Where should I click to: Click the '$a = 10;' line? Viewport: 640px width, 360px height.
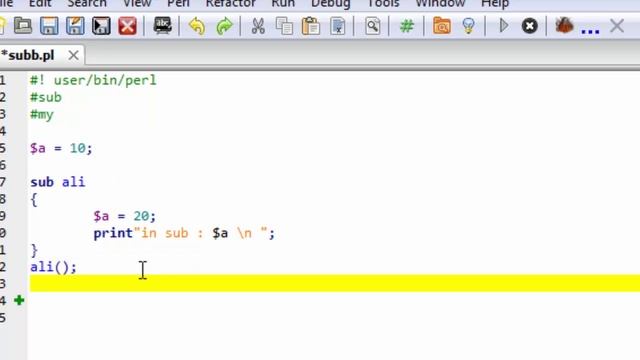61,148
